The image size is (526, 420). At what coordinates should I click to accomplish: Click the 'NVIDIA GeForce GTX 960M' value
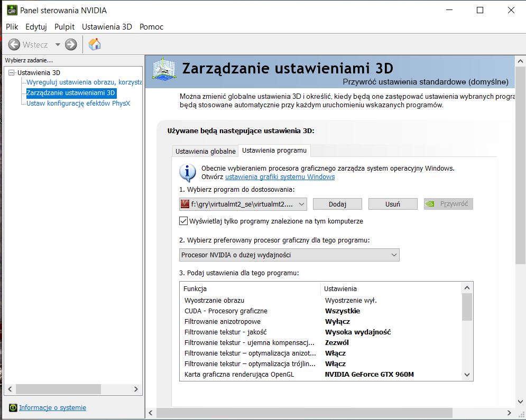tap(370, 374)
